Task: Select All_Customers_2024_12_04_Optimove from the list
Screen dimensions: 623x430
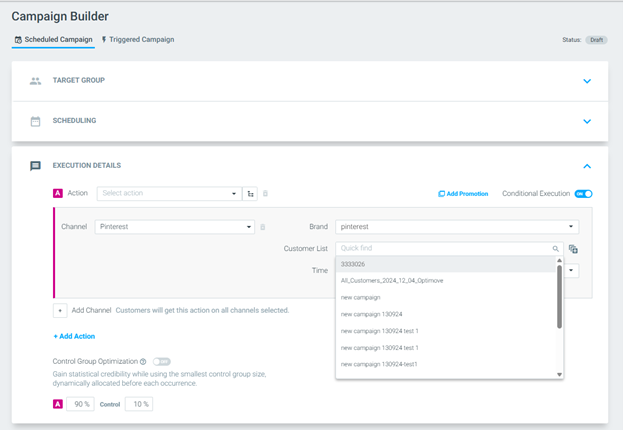Action: [391, 281]
